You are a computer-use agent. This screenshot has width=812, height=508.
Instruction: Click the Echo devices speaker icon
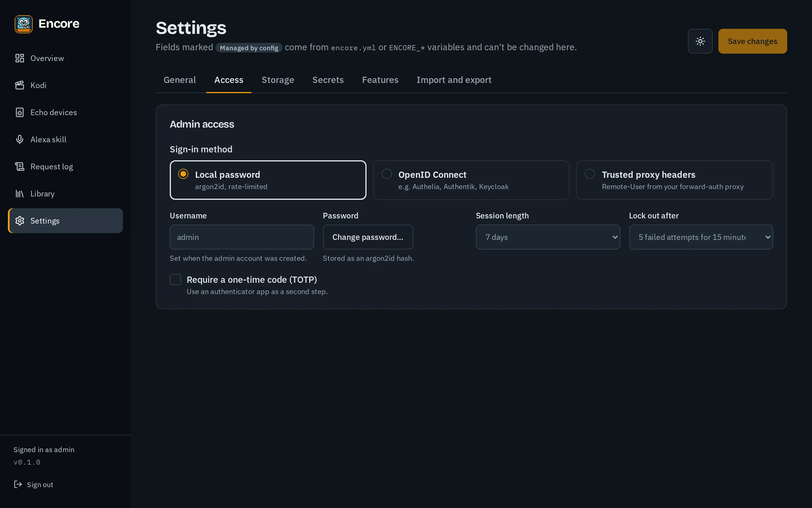[20, 112]
